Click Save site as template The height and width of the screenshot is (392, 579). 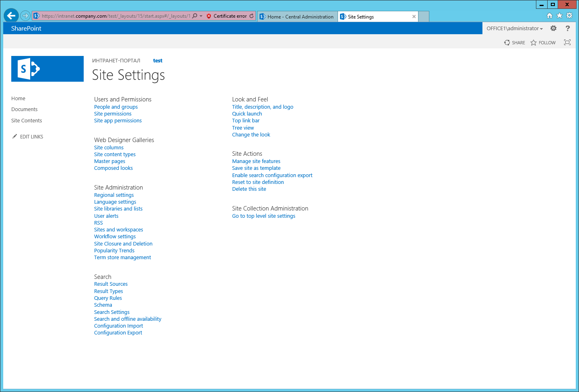click(256, 168)
